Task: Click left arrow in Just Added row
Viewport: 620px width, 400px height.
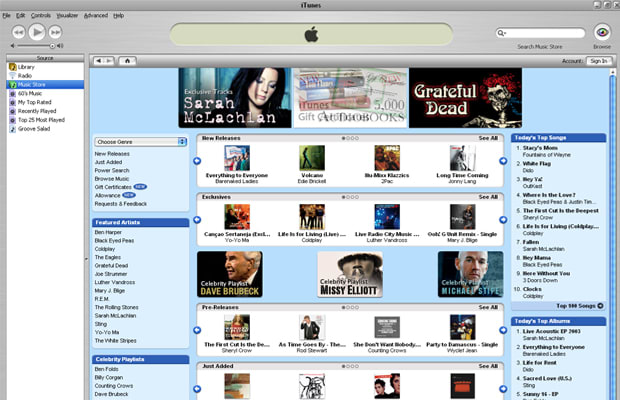Action: [197, 389]
